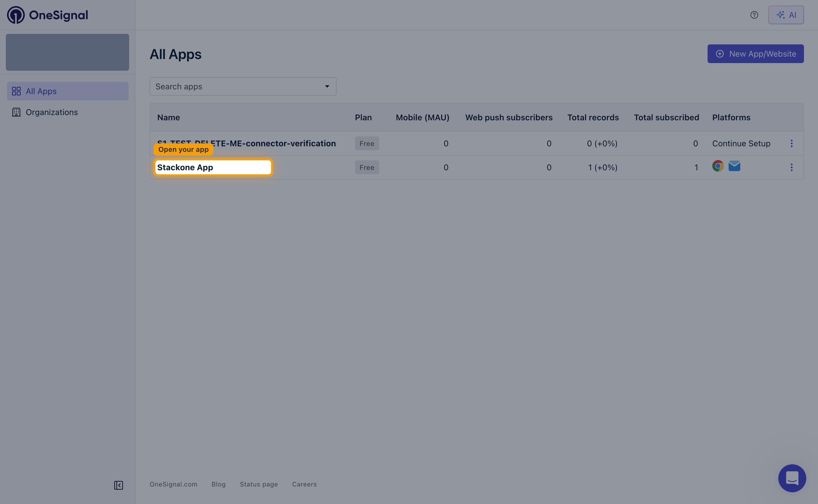Open Status page footer link
Viewport: 818px width, 504px height.
[x=259, y=484]
